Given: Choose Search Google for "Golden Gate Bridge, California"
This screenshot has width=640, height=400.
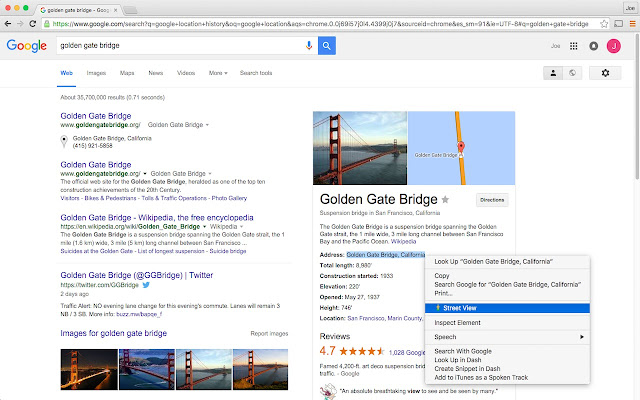Looking at the screenshot, I should tap(507, 284).
